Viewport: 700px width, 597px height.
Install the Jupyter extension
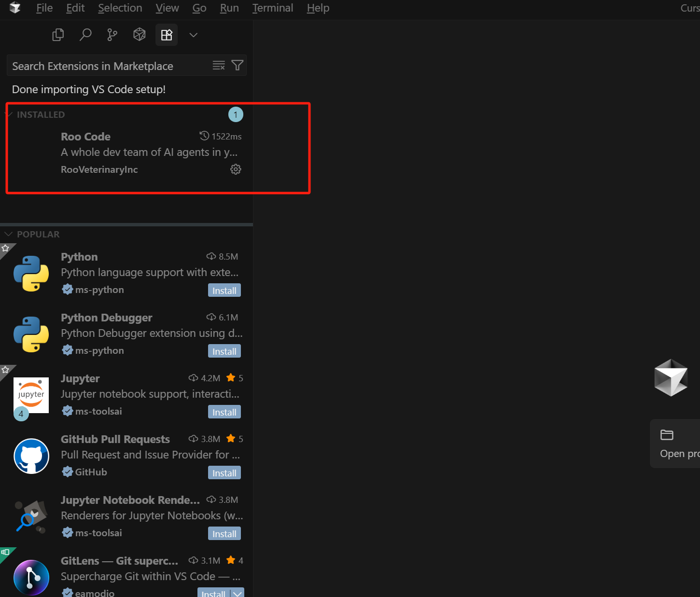coord(224,412)
